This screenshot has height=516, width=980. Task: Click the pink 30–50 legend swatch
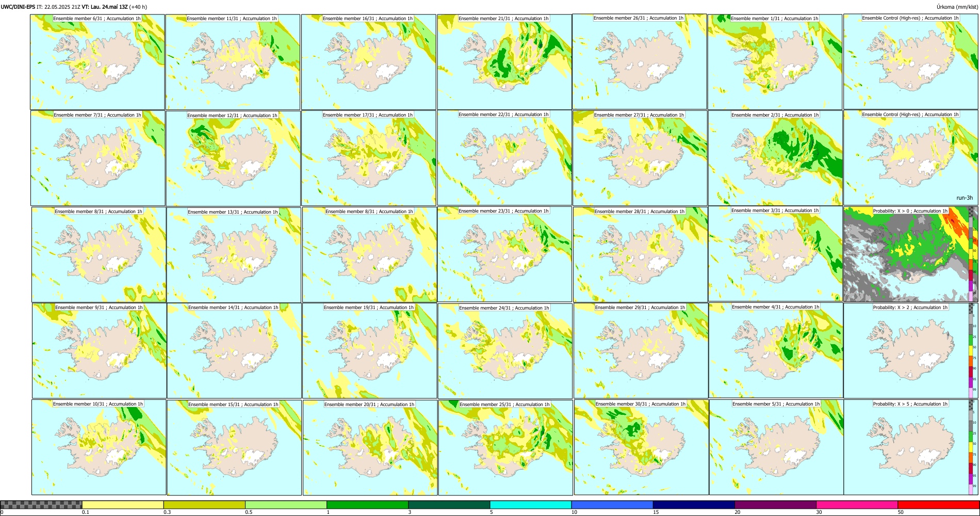857,505
